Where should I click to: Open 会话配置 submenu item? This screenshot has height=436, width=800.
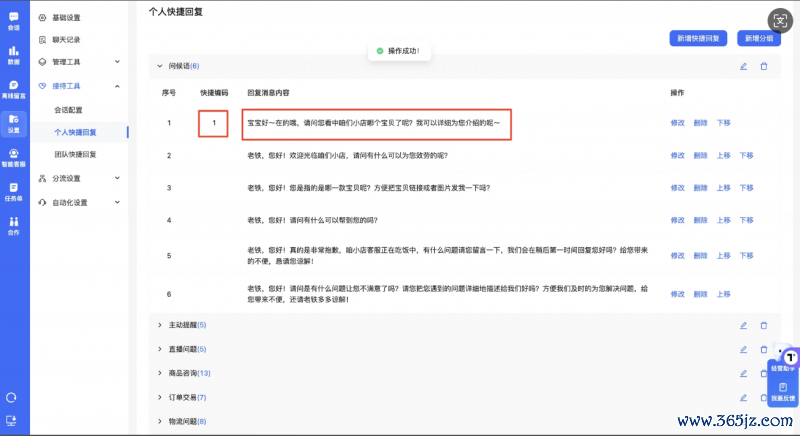pos(68,110)
